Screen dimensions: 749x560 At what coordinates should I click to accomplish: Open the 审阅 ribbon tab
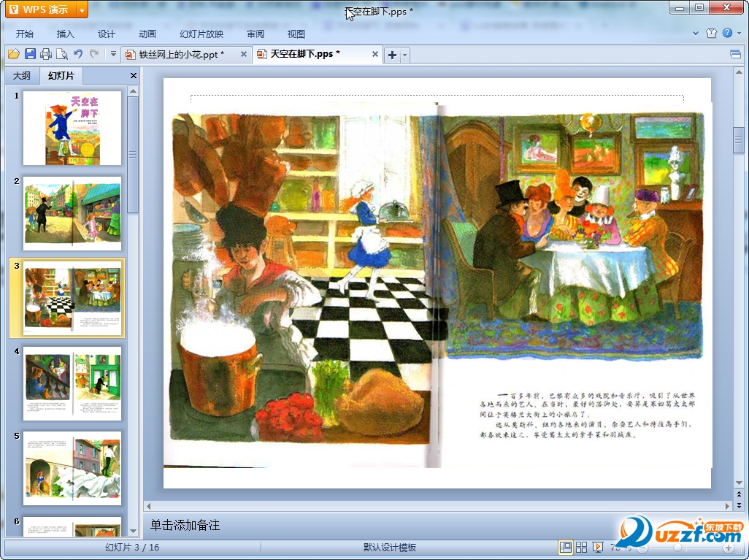coord(256,34)
